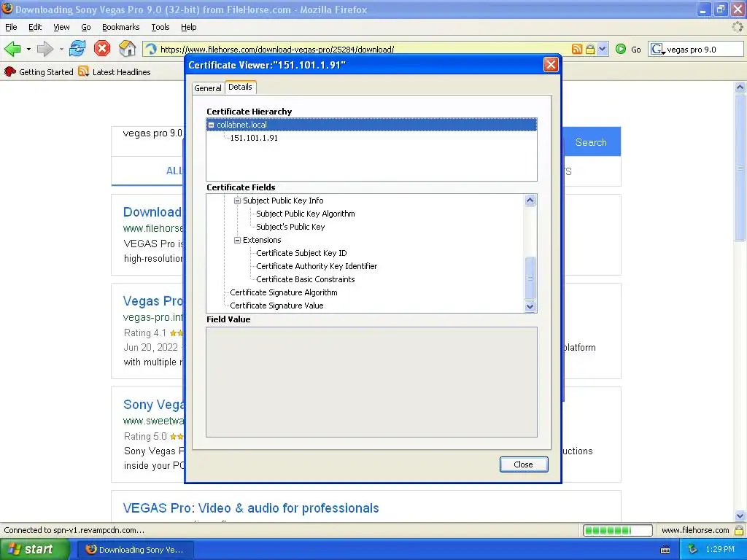This screenshot has width=747, height=560.
Task: Click page scrollbar up arrow
Action: point(740,87)
